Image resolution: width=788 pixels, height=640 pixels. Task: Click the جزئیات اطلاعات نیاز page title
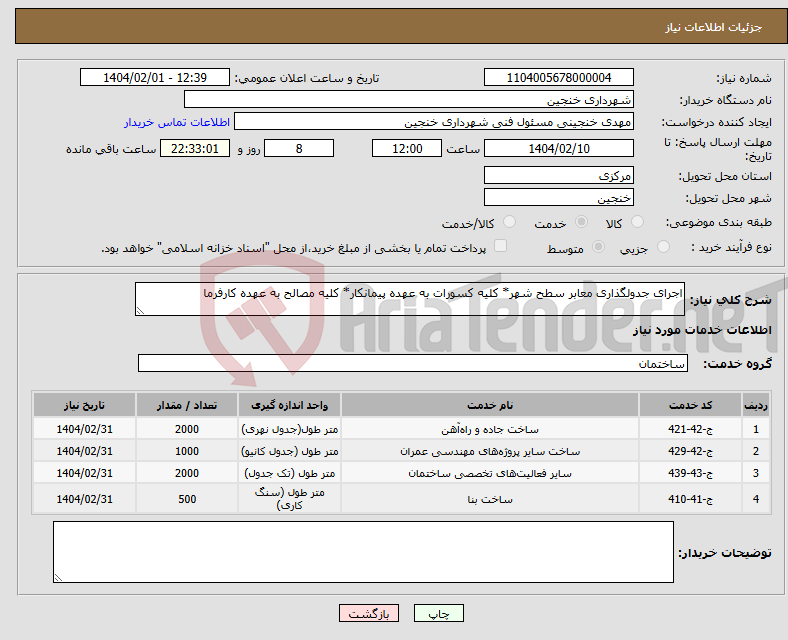point(714,27)
